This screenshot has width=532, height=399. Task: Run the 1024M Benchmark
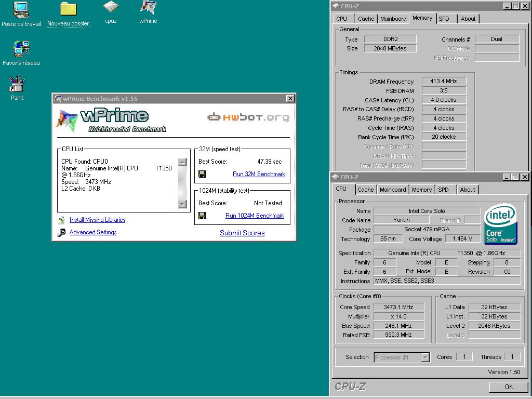255,216
